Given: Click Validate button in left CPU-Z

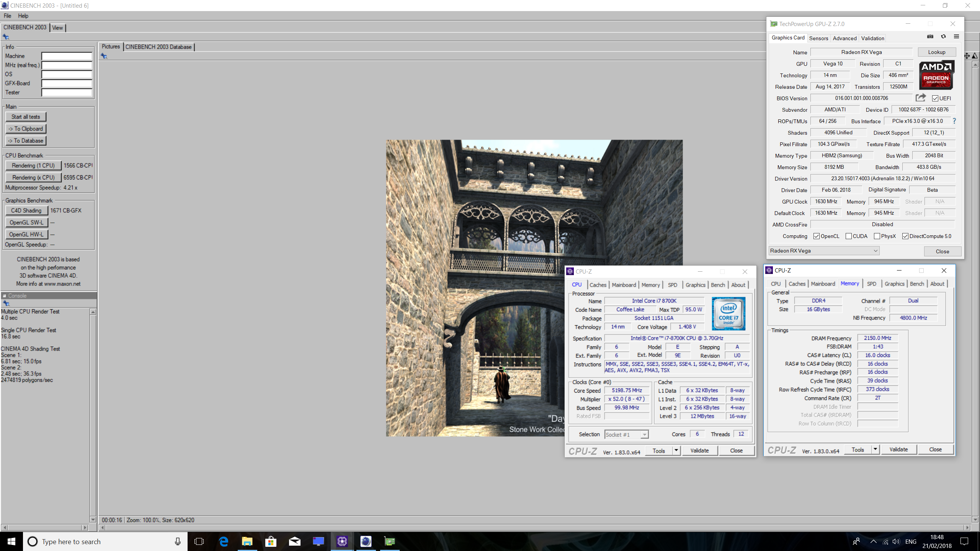Looking at the screenshot, I should tap(699, 450).
